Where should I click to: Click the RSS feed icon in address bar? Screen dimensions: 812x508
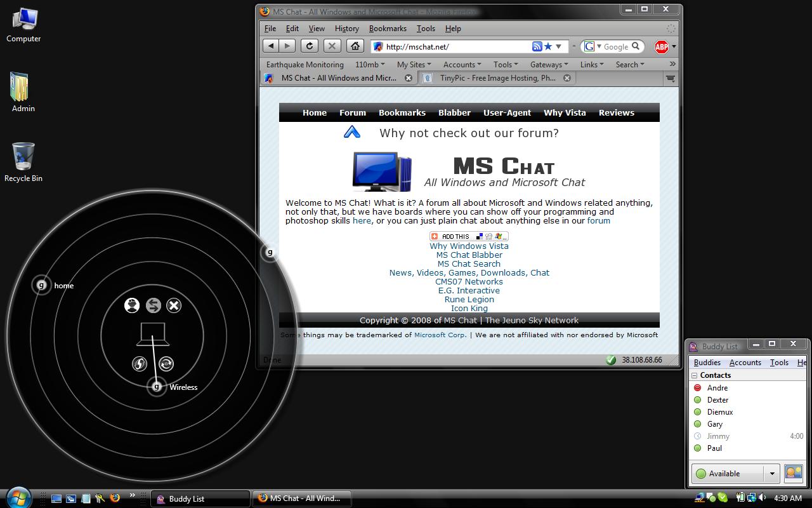tap(537, 46)
